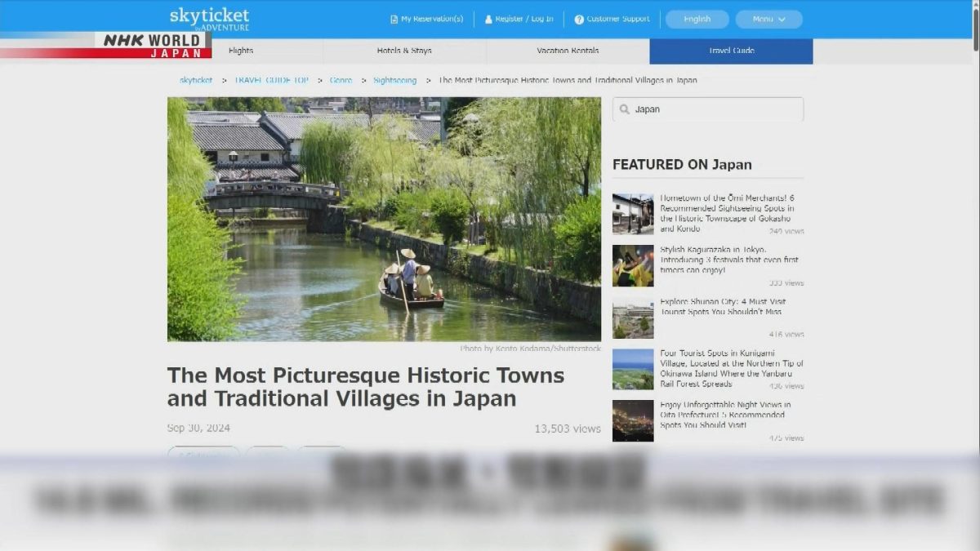
Task: Click the magnifier search icon
Action: pyautogui.click(x=625, y=109)
